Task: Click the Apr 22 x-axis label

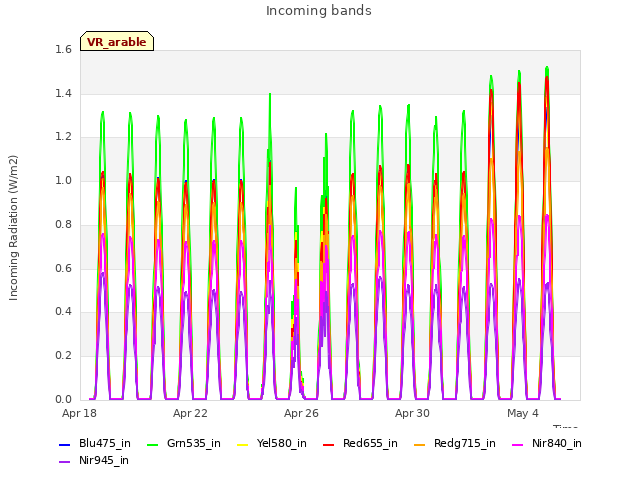Action: pyautogui.click(x=190, y=413)
